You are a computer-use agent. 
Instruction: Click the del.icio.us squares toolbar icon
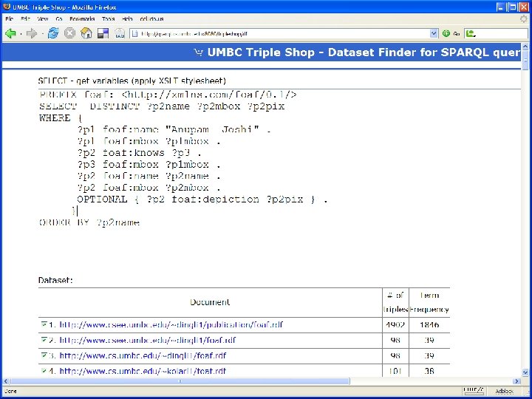pos(103,33)
